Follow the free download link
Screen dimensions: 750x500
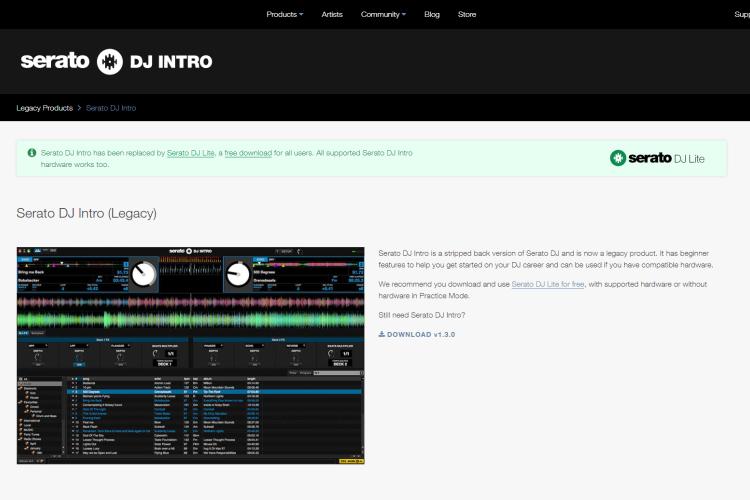coord(248,153)
